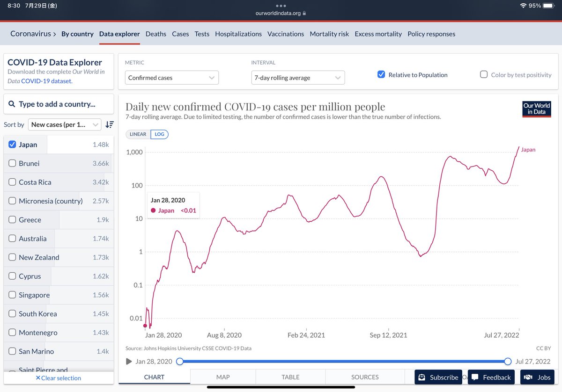The height and width of the screenshot is (392, 562).
Task: Click the Jobs button
Action: (537, 377)
